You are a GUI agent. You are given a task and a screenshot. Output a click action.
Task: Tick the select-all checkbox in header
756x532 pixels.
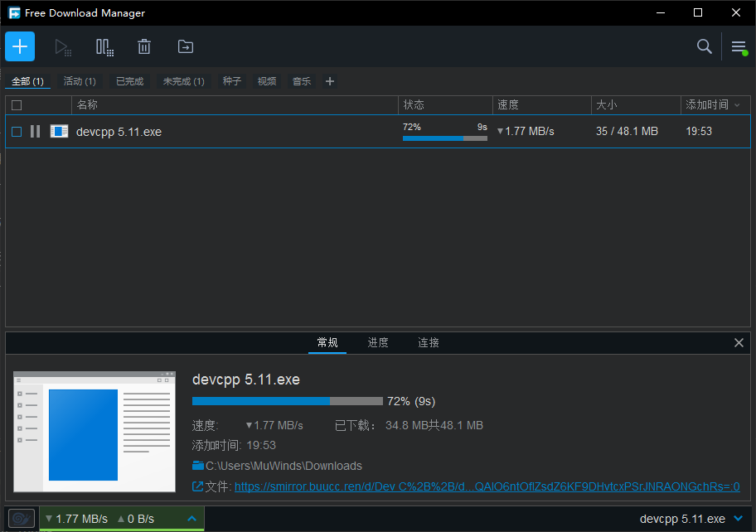click(17, 105)
